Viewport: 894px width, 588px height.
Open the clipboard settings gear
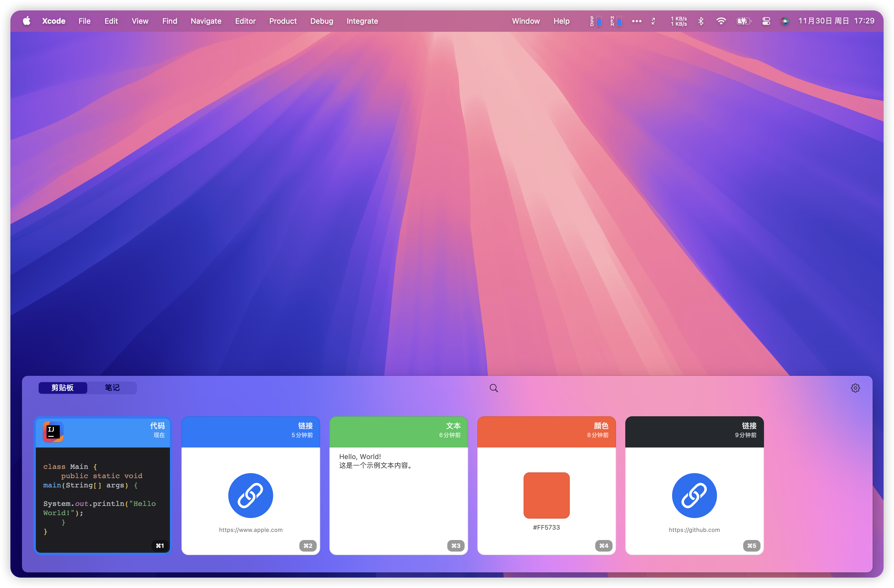(855, 388)
